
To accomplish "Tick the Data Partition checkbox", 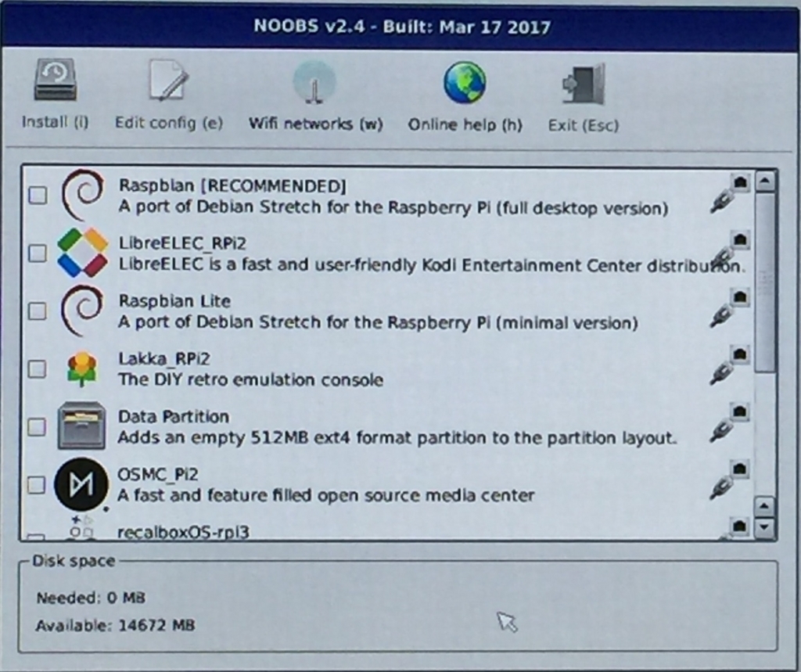I will (x=36, y=426).
